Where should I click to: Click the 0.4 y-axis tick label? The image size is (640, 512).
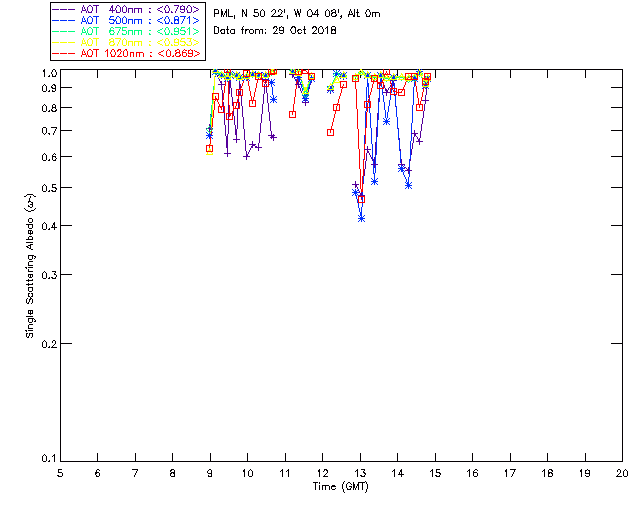coord(49,225)
